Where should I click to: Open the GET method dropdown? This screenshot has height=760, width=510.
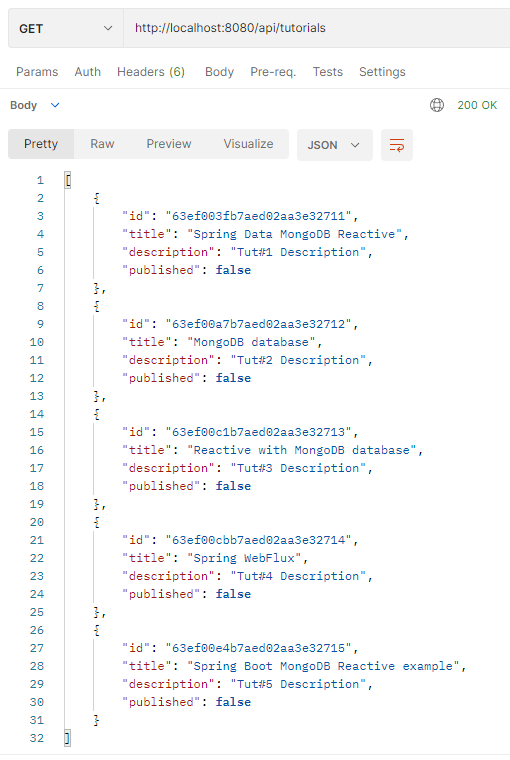(x=65, y=29)
